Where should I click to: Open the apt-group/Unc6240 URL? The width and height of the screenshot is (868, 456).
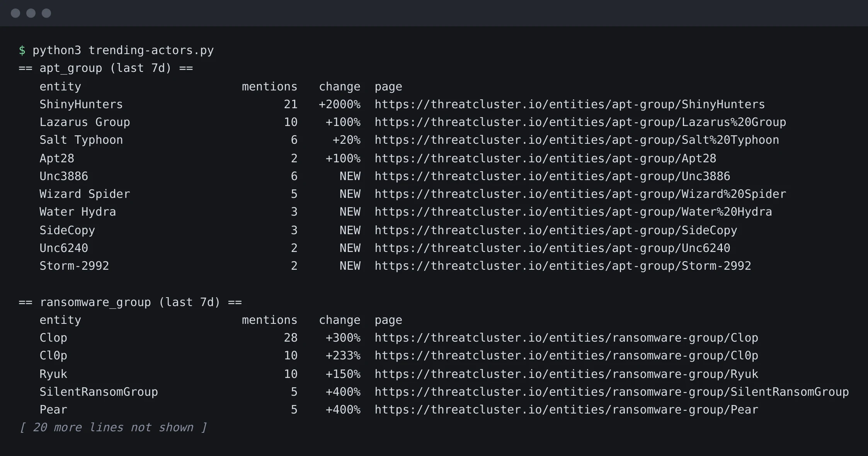click(x=552, y=248)
